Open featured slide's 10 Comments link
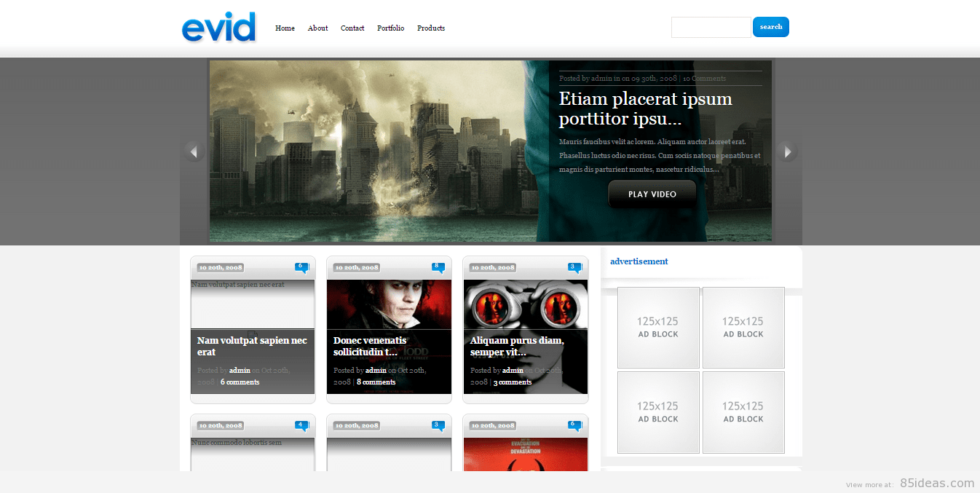This screenshot has height=493, width=980. [x=704, y=78]
